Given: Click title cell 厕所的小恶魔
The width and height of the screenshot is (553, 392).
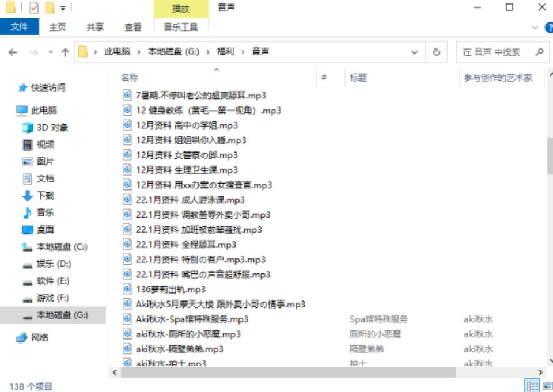Looking at the screenshot, I should point(375,334).
